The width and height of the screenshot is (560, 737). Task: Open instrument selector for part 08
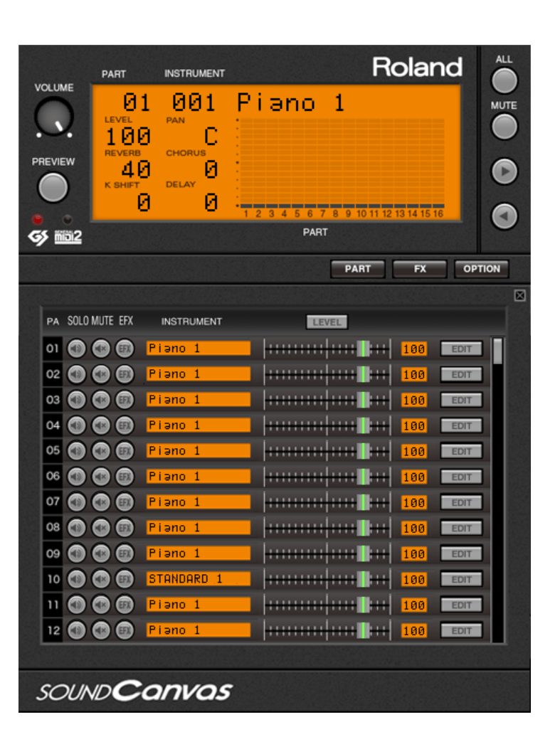tap(198, 527)
